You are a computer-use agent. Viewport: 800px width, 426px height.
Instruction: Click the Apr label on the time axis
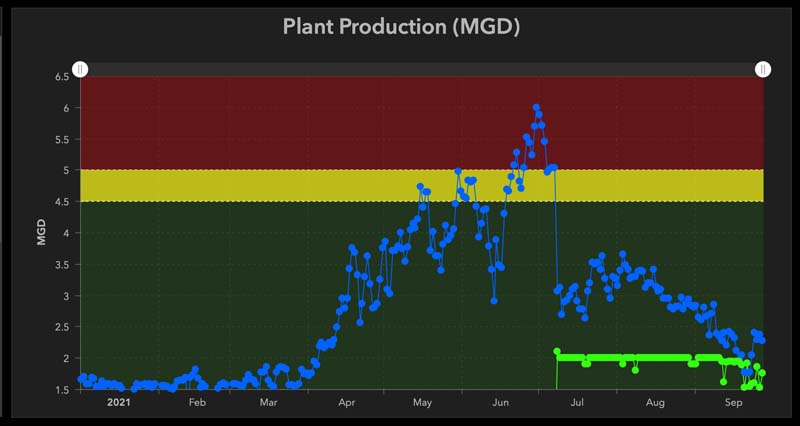[x=347, y=402]
